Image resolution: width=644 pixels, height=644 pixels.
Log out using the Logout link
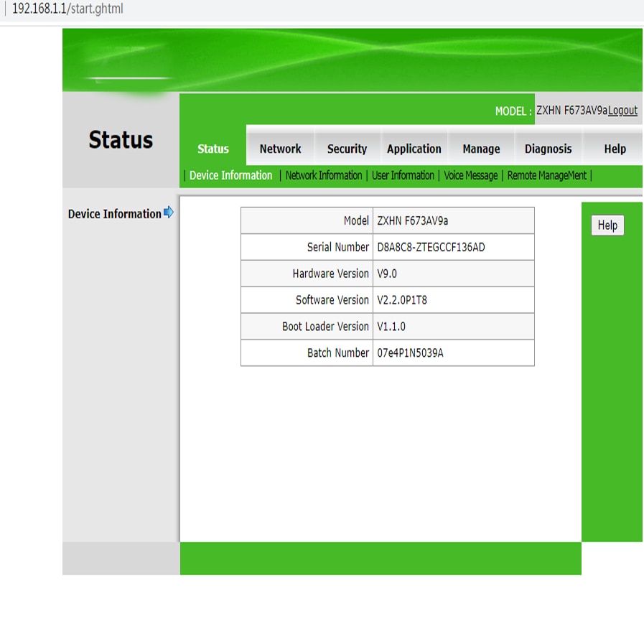tap(622, 111)
